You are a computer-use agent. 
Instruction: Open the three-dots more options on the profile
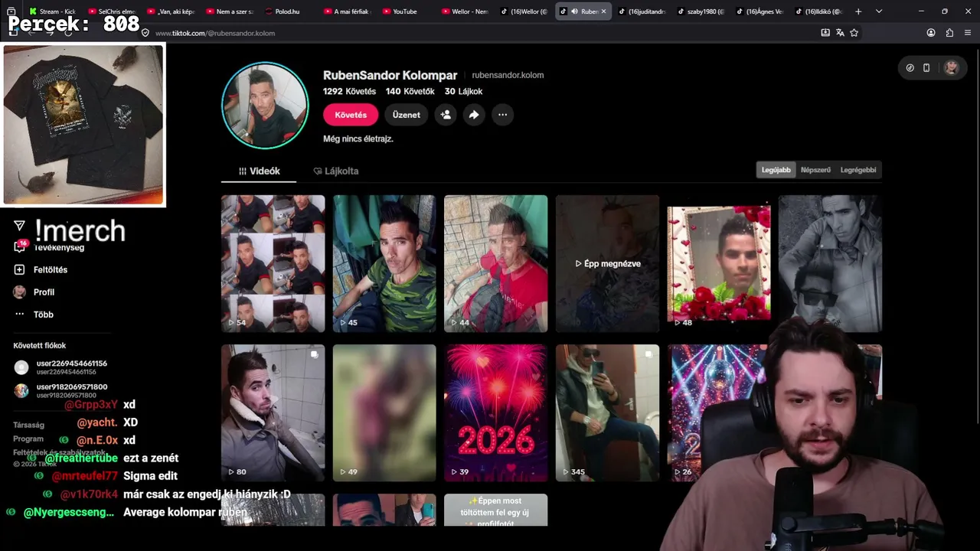502,115
